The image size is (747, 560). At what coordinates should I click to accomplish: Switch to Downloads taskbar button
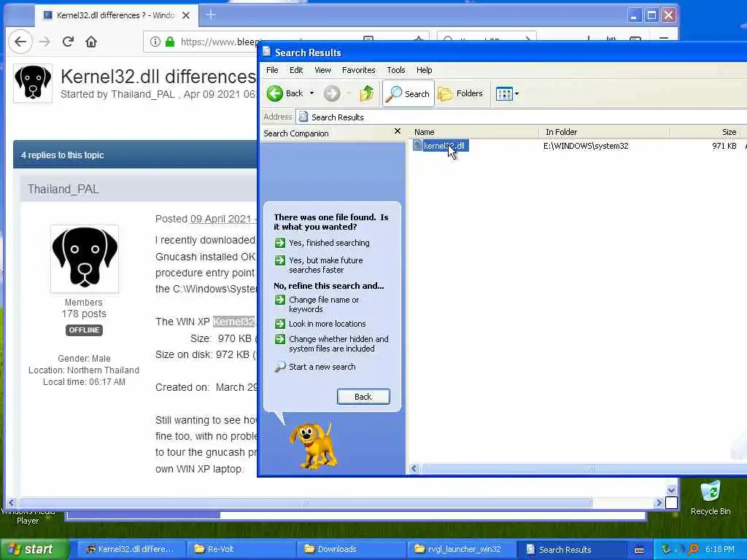351,549
